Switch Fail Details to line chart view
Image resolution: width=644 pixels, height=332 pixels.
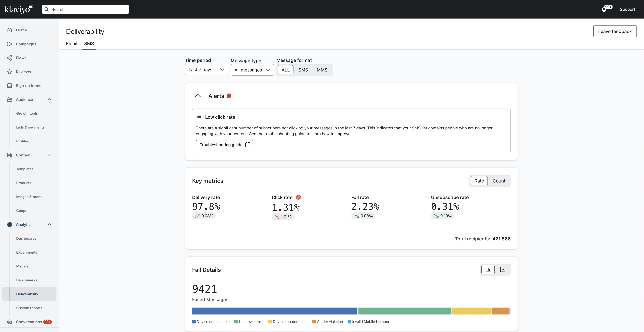click(503, 269)
